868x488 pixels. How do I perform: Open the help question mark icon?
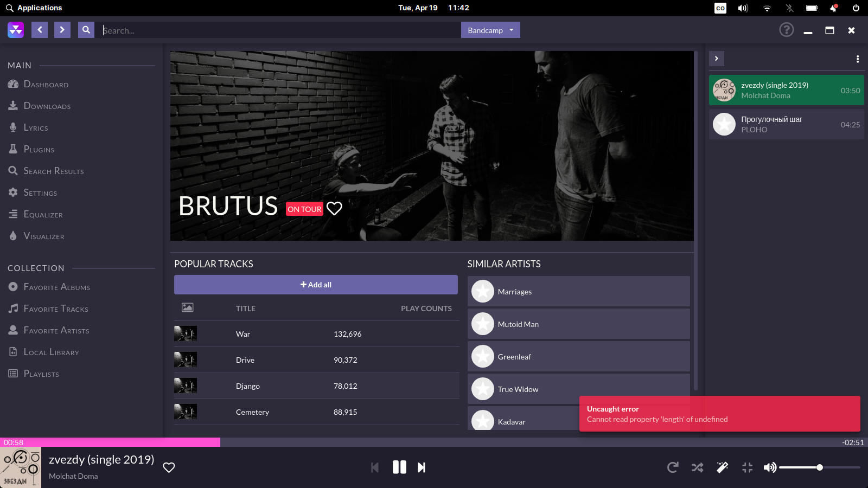(x=787, y=30)
